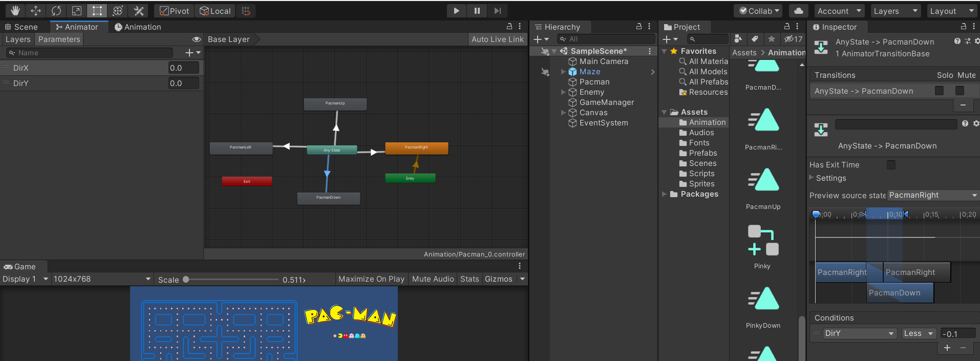Screen dimensions: 980x361
Task: Open the DirY condition parameter dropdown
Action: coord(859,333)
